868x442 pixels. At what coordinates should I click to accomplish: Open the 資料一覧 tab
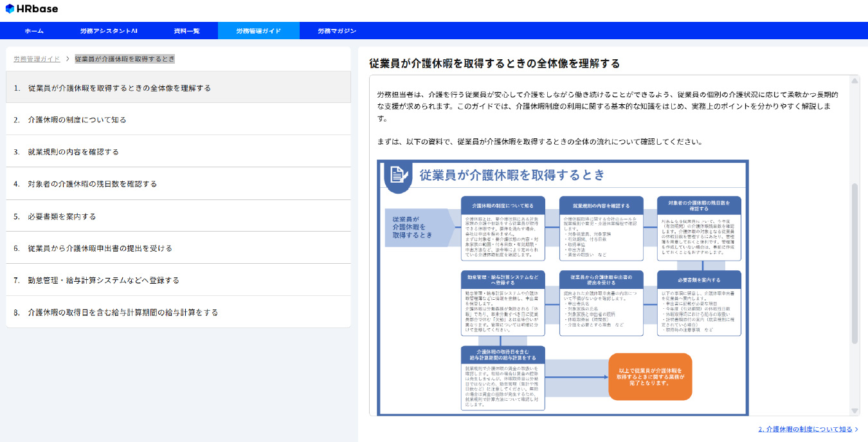pos(186,31)
